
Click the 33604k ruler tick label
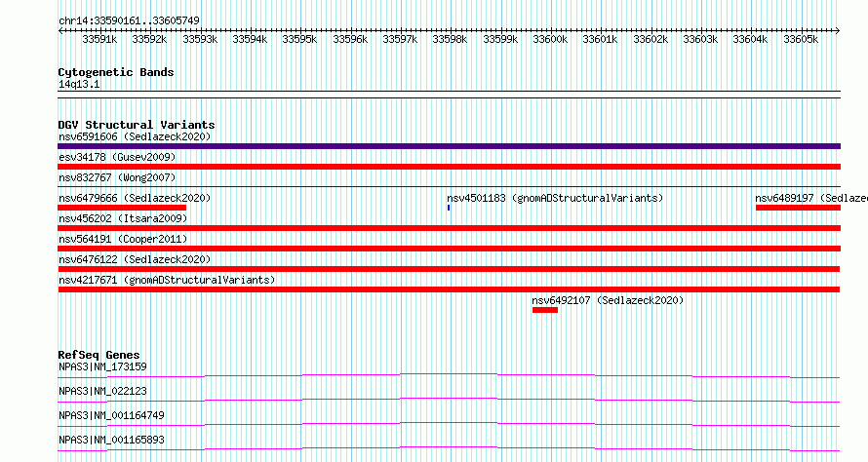tap(750, 39)
